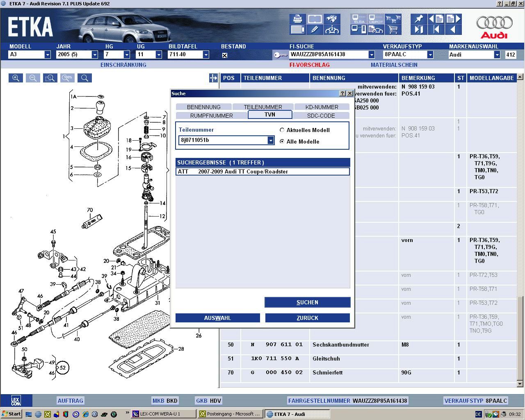Open the MODELL dropdown showing A3

click(48, 55)
